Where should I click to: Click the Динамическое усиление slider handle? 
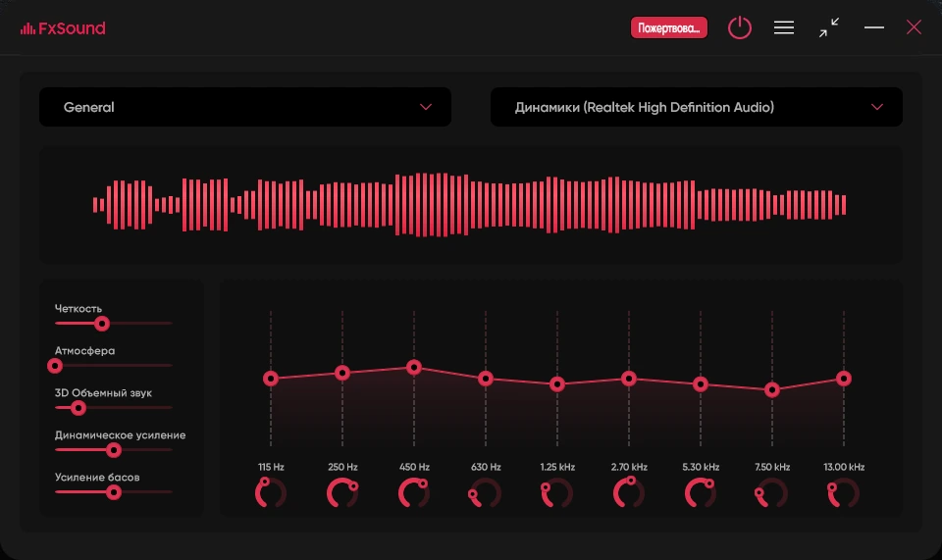pyautogui.click(x=114, y=450)
